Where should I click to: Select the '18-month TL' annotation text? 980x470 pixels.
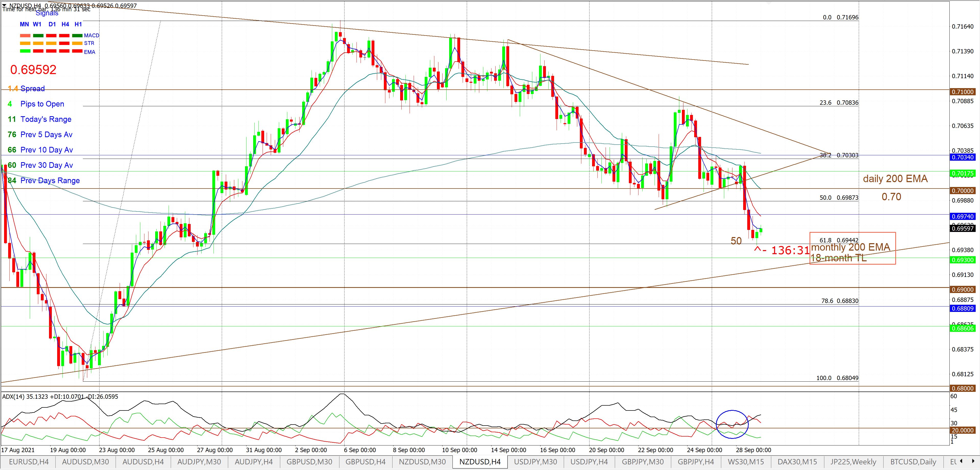tap(839, 258)
